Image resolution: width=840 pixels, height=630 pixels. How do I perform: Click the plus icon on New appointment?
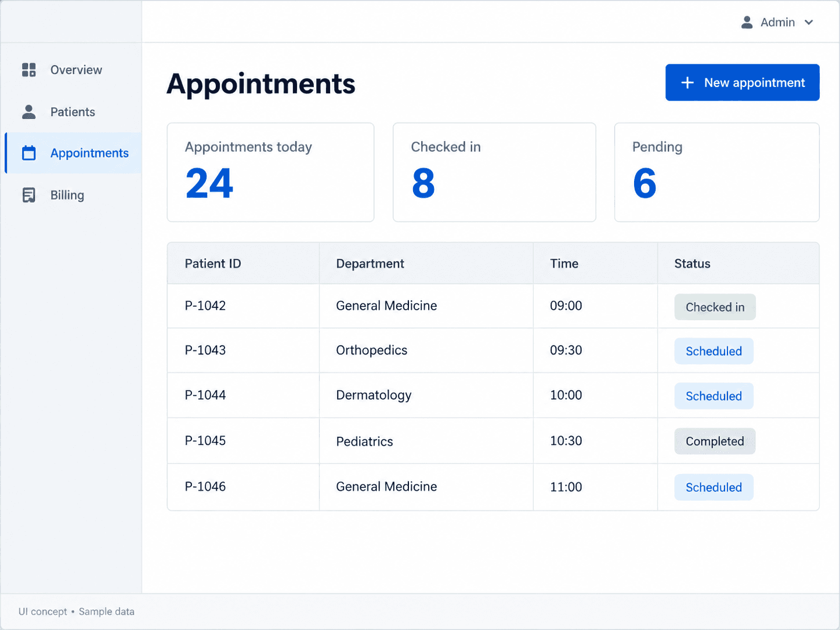tap(687, 82)
